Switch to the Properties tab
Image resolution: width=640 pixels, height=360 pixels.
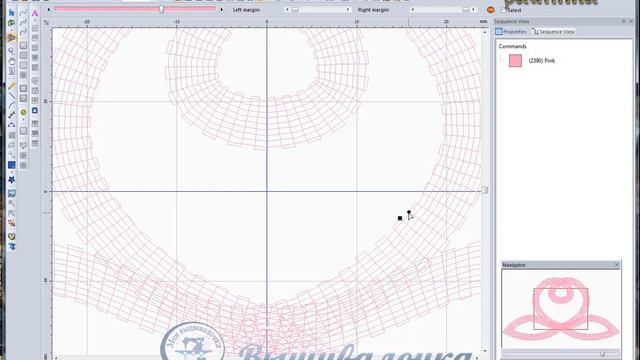tap(511, 31)
